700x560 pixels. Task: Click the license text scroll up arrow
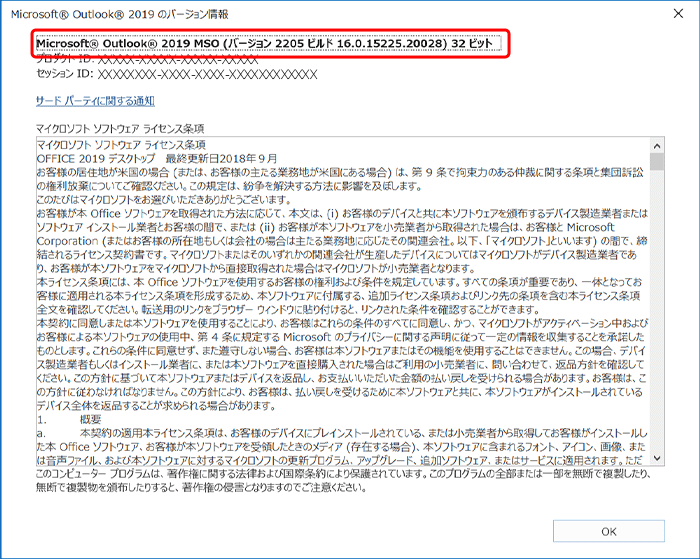[657, 146]
